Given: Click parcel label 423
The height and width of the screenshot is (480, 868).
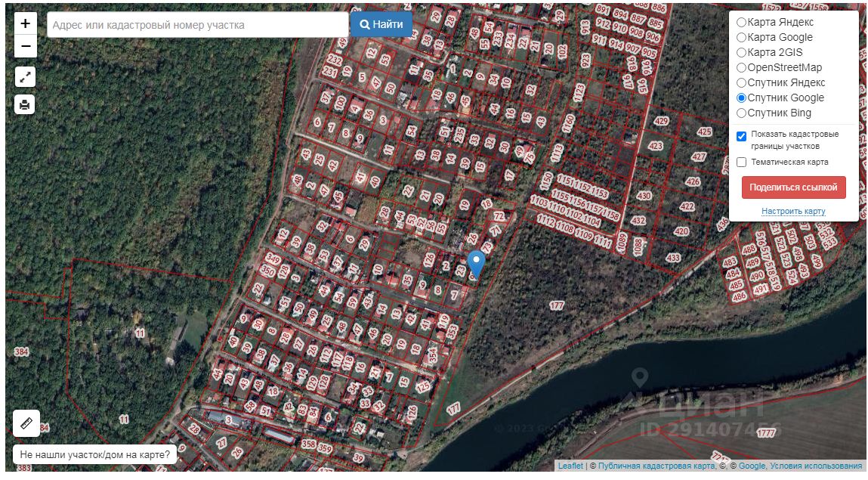Looking at the screenshot, I should tap(656, 146).
